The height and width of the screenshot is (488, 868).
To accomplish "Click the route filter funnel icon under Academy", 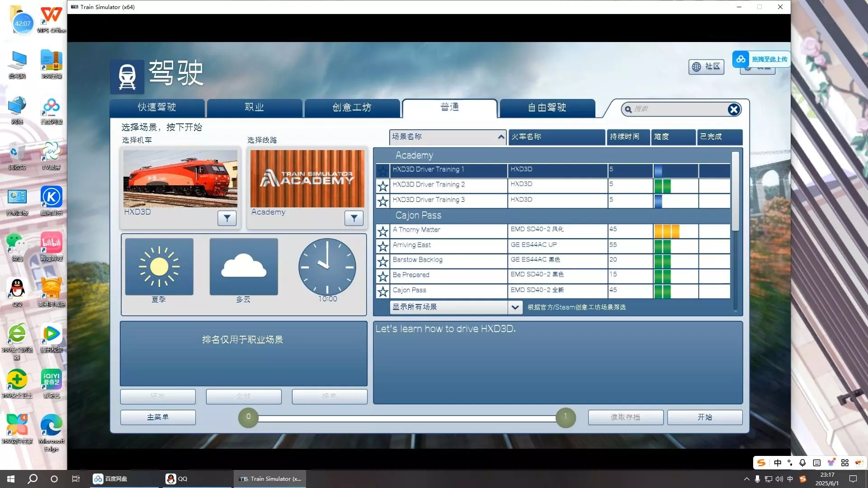I will 354,218.
